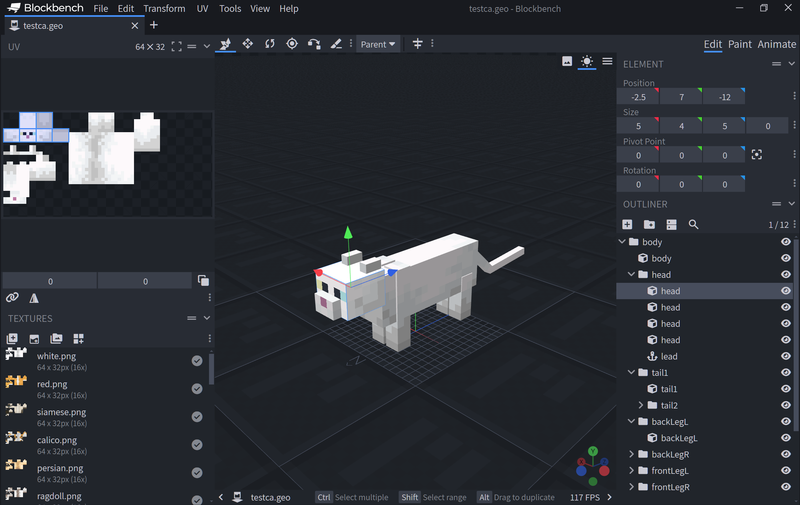This screenshot has height=505, width=800.
Task: Open the Tools menu
Action: pyautogui.click(x=230, y=9)
